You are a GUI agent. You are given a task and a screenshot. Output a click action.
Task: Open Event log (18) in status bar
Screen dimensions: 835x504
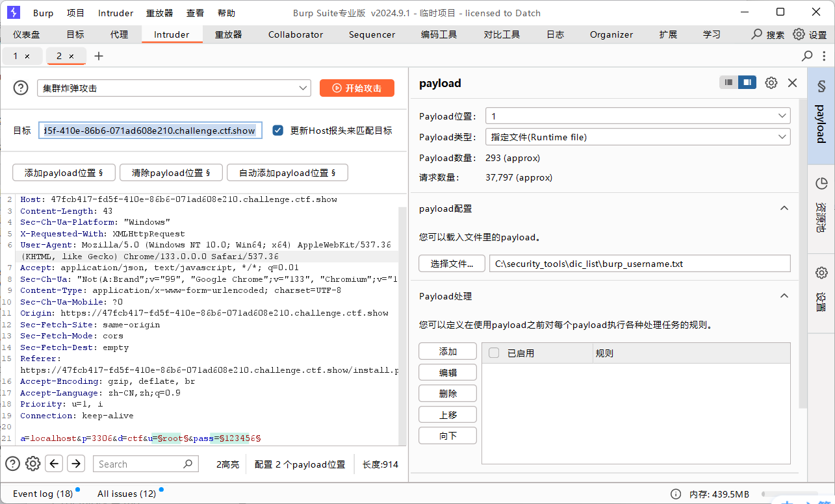coord(43,494)
